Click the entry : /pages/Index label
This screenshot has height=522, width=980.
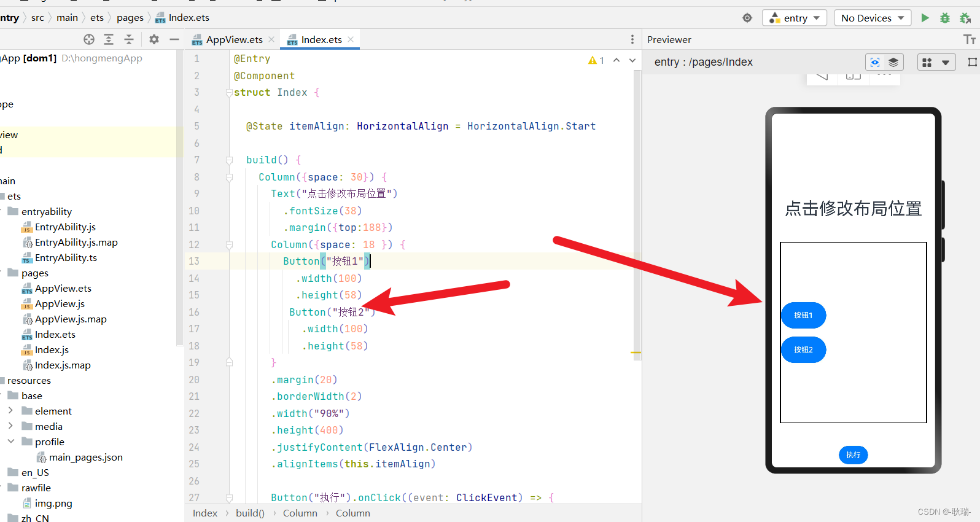(704, 62)
